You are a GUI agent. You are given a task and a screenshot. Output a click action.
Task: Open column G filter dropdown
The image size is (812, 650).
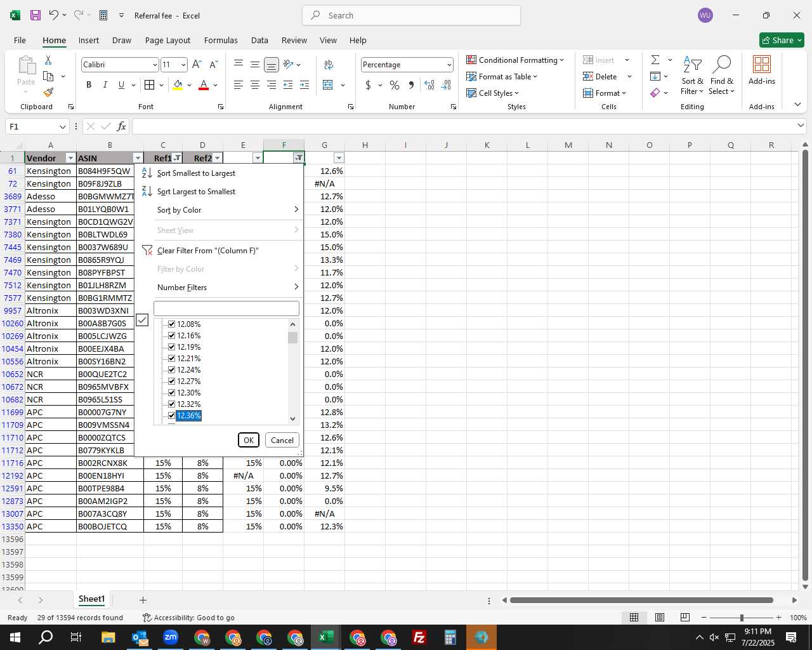[339, 158]
